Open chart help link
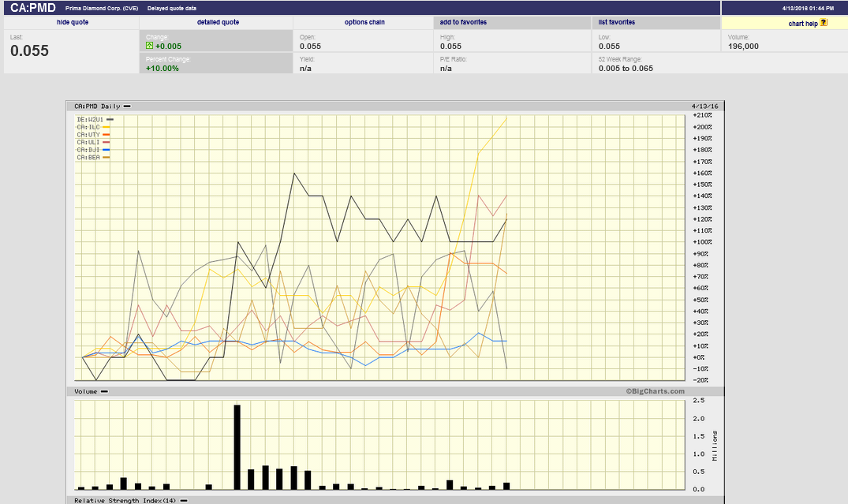 tap(803, 24)
